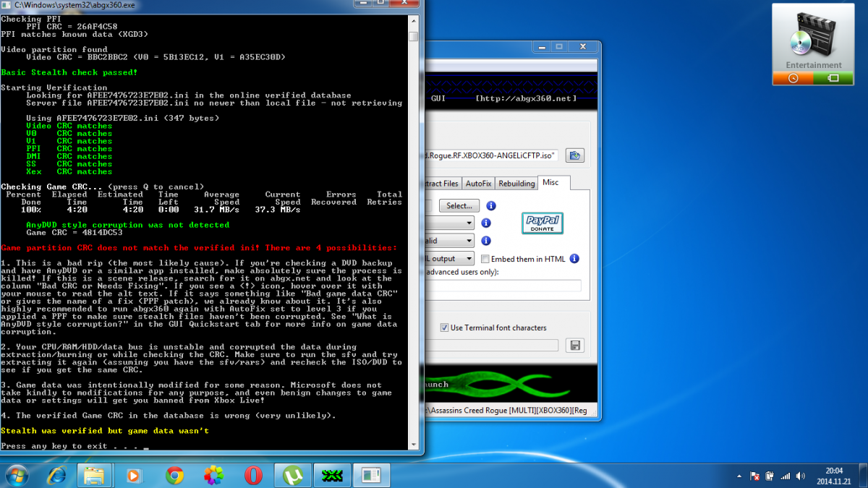Viewport: 868px width, 488px height.
Task: Click the volume speaker tray icon
Action: 800,476
